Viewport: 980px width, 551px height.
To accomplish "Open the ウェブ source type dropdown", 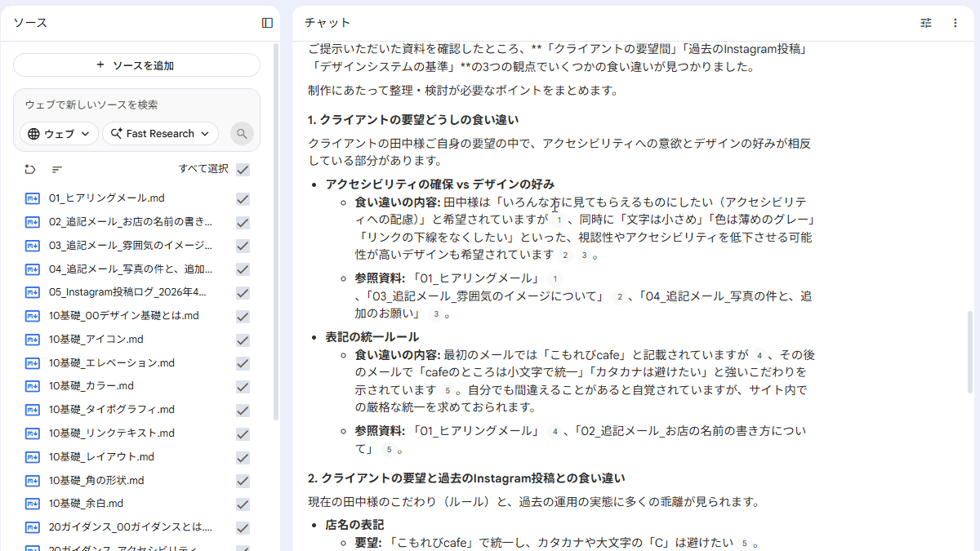I will pos(59,133).
